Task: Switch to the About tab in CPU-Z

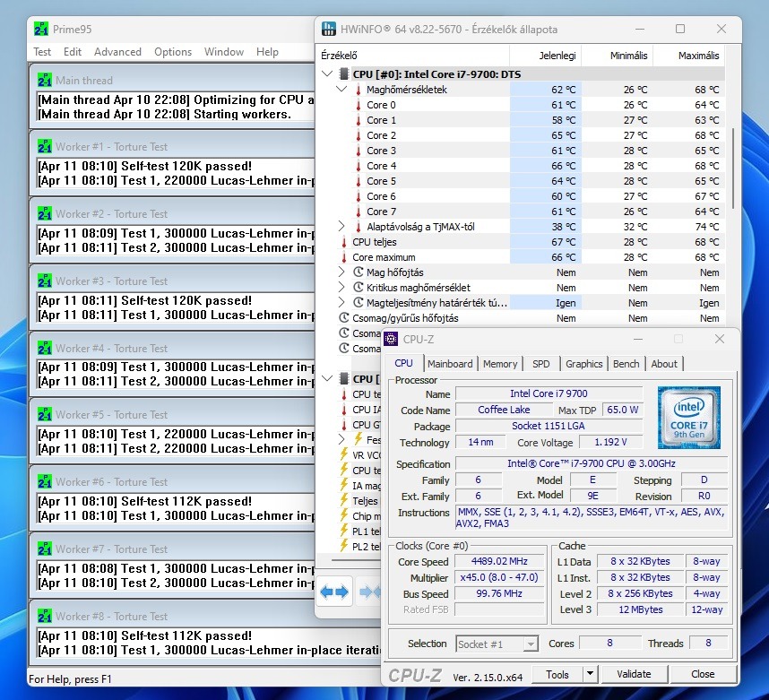Action: click(x=664, y=364)
